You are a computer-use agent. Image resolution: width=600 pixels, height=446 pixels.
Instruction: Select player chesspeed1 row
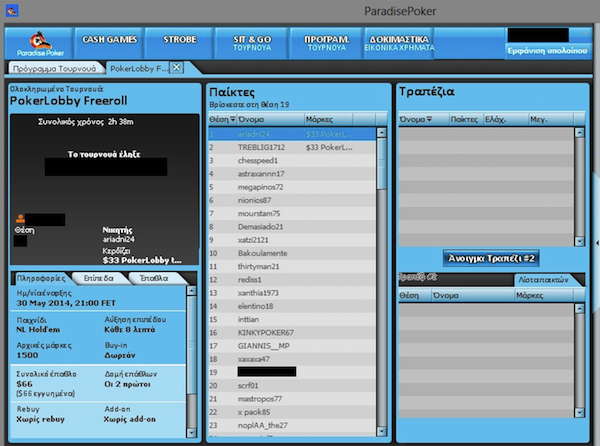[292, 160]
